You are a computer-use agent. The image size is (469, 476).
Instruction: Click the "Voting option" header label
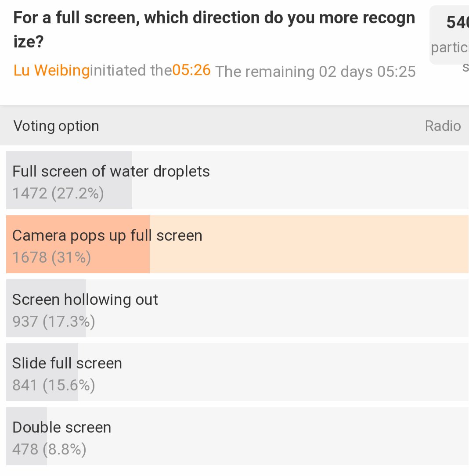pyautogui.click(x=56, y=126)
